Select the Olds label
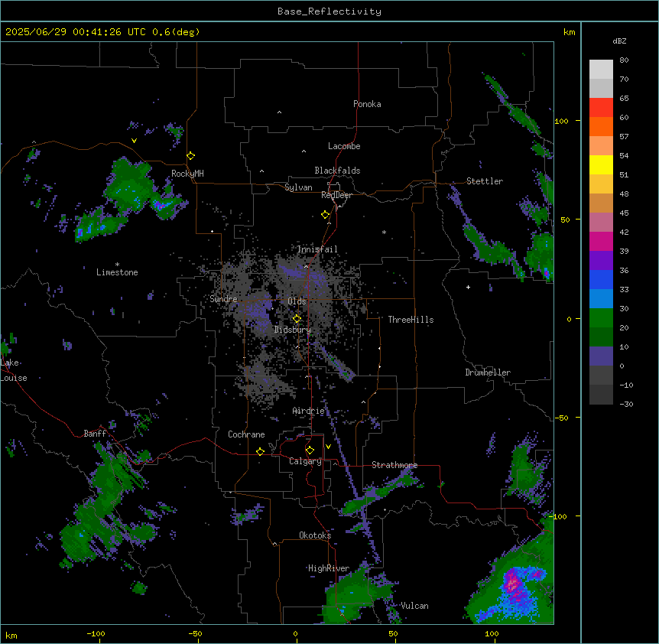The width and height of the screenshot is (659, 644). [297, 301]
